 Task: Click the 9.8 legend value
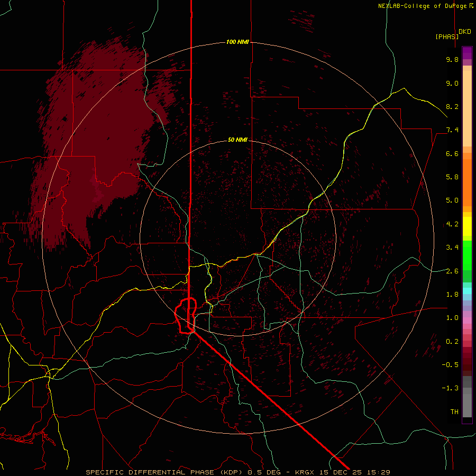point(452,59)
